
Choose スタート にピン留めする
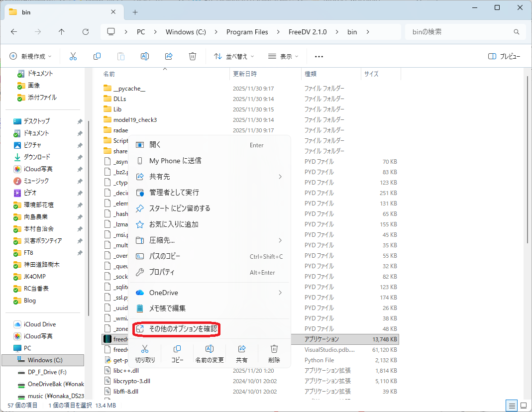(x=210, y=208)
